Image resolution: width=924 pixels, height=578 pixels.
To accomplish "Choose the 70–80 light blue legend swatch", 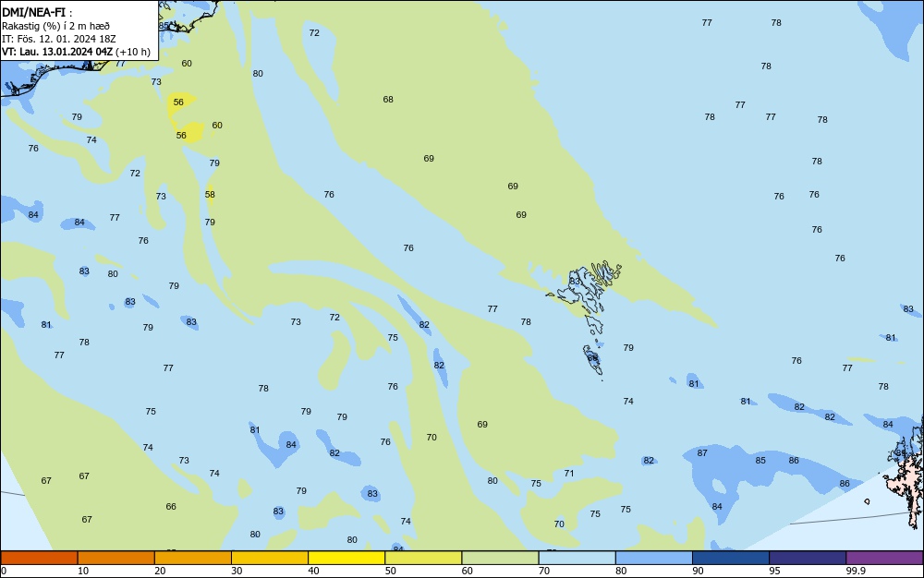I will coord(577,558).
